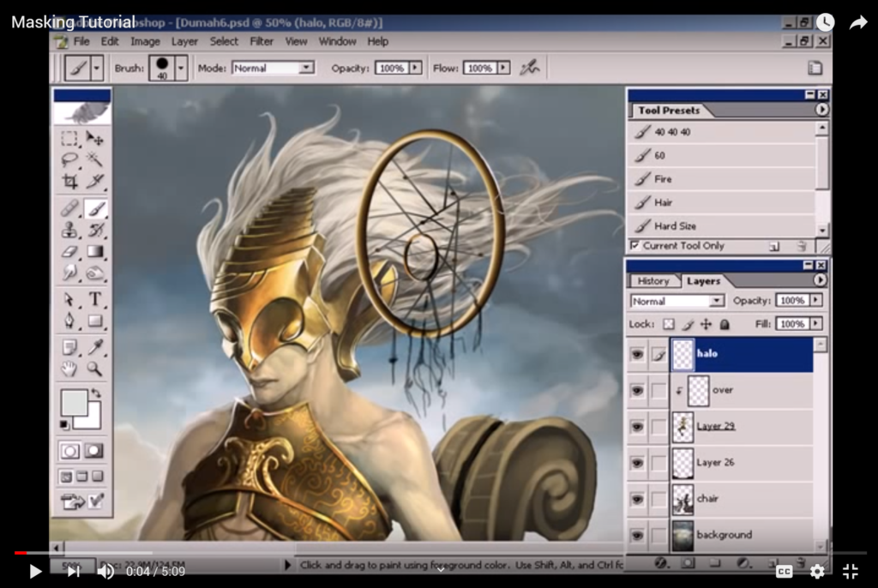Reset to default black and white colors
Image resolution: width=878 pixels, height=588 pixels.
coord(64,425)
